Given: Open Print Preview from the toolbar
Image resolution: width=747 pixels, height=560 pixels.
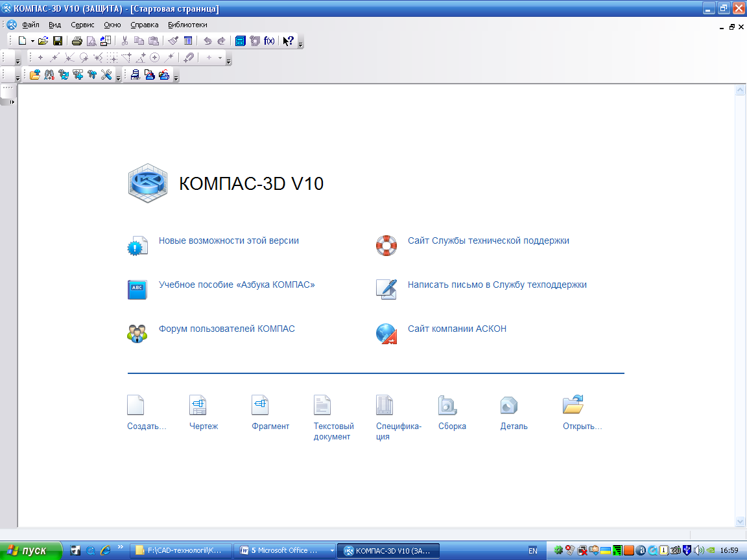Looking at the screenshot, I should tap(91, 41).
